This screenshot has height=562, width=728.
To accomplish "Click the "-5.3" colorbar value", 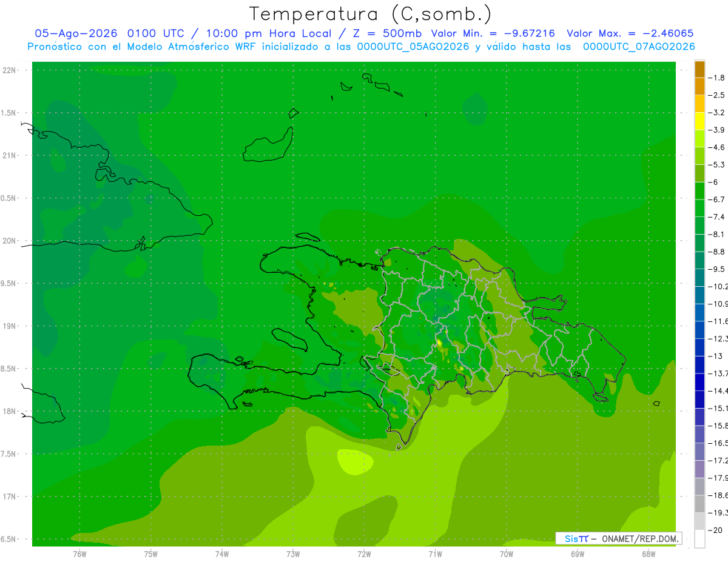I will pyautogui.click(x=716, y=164).
